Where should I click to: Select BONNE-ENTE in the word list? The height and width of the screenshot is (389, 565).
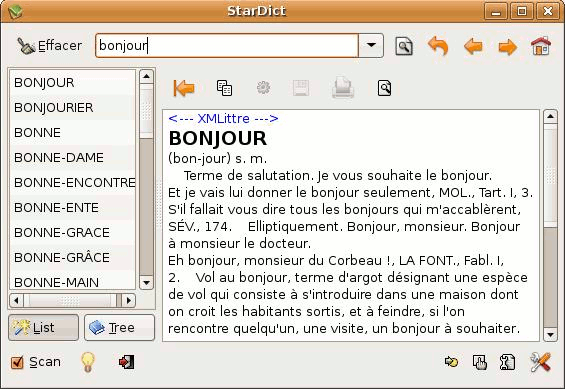73,207
